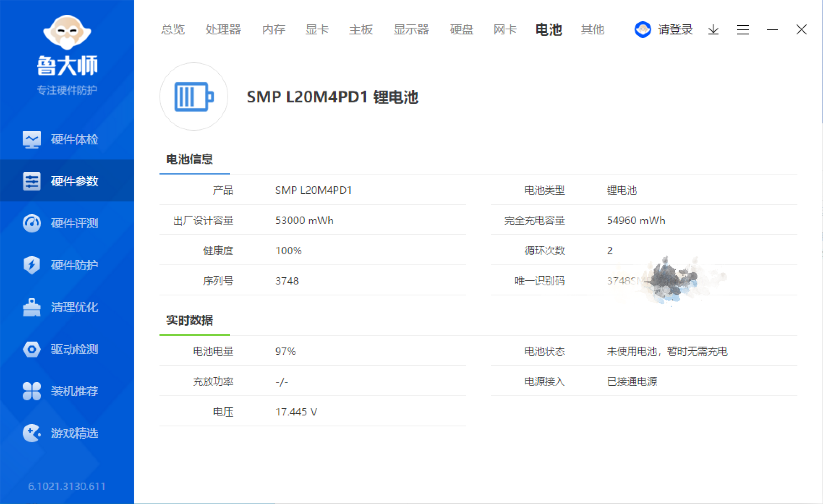Click the 电池状态 label
The image size is (823, 504).
[x=545, y=351]
